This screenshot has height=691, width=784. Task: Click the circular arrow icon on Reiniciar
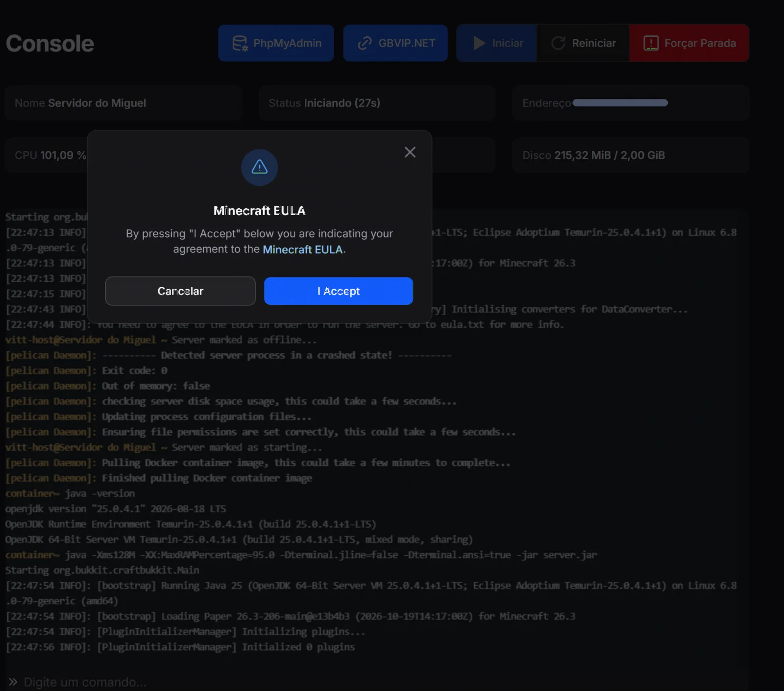pyautogui.click(x=559, y=43)
